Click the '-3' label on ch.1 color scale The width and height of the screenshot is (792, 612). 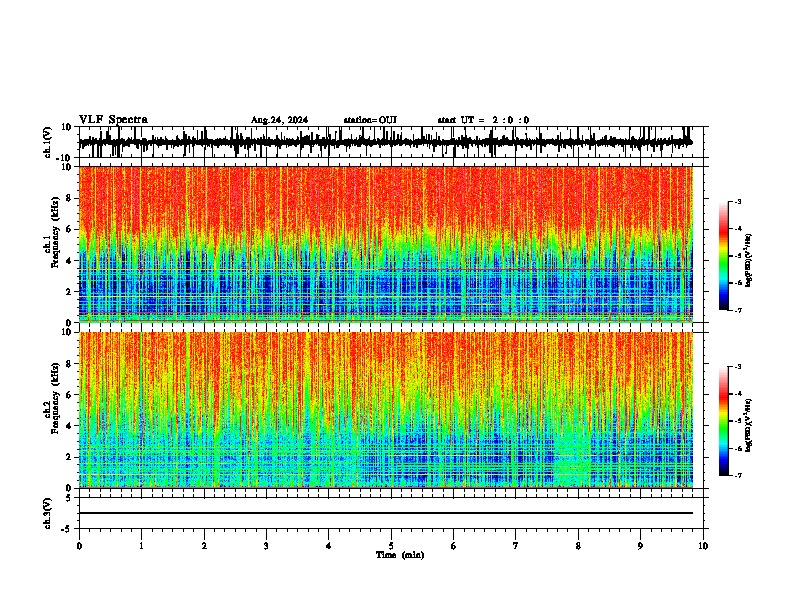[x=737, y=201]
